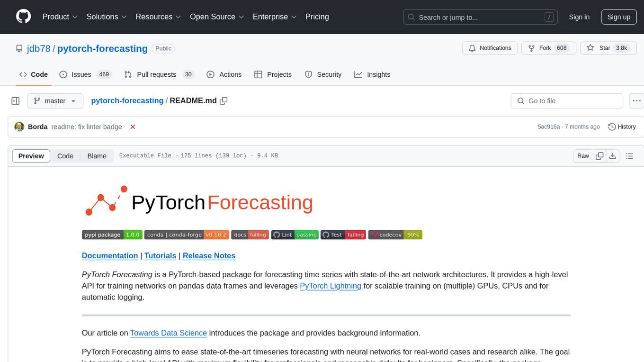This screenshot has height=362, width=644.
Task: Switch to the Issues tab
Action: pos(85,74)
